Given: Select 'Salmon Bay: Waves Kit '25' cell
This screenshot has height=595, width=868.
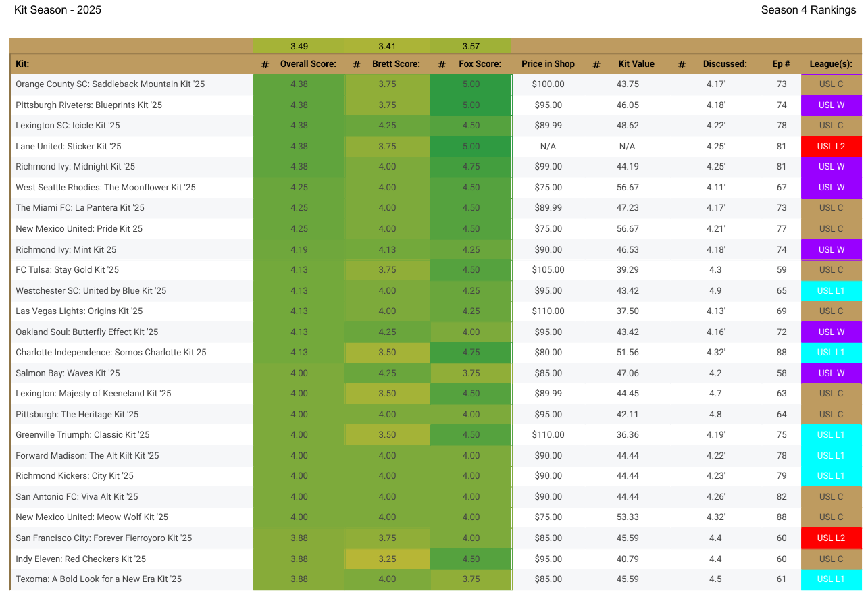Looking at the screenshot, I should tap(132, 373).
